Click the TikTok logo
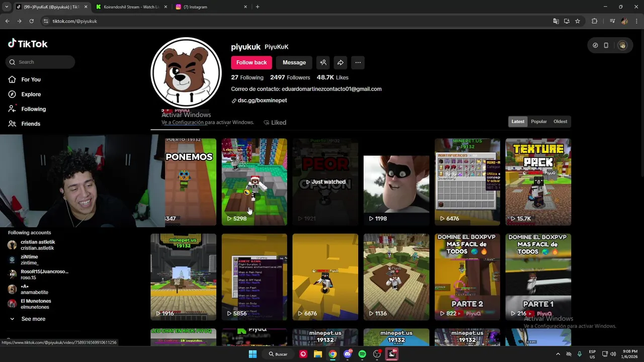The image size is (644, 362). click(x=28, y=44)
